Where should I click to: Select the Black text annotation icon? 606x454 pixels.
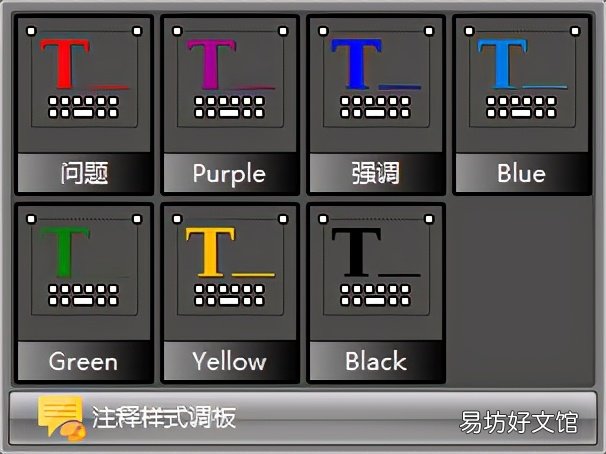coord(376,266)
